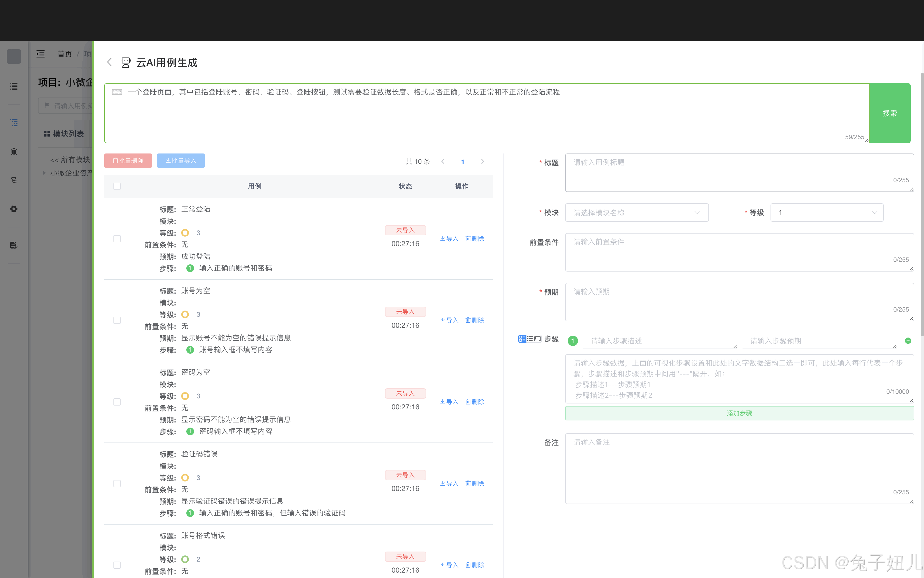Switch step view to bullet list mode

530,339
